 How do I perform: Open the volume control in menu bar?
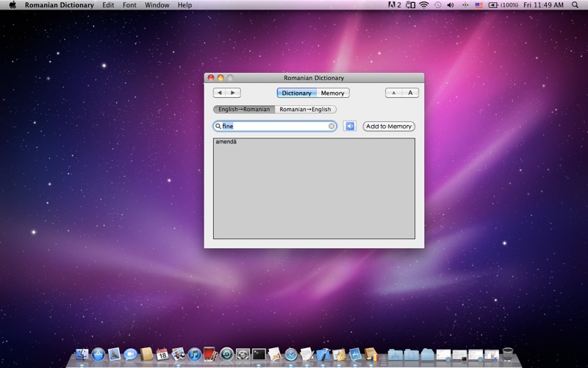(451, 5)
